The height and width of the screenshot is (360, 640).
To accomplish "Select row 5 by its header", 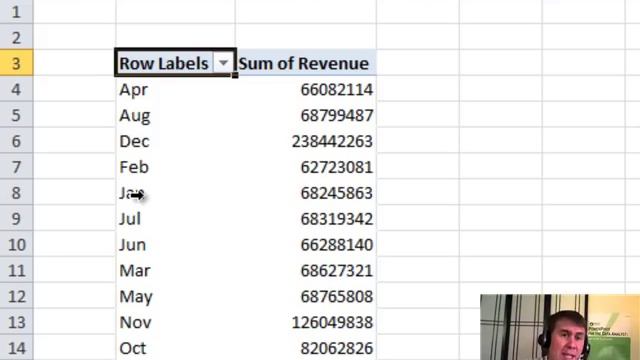I will click(16, 115).
